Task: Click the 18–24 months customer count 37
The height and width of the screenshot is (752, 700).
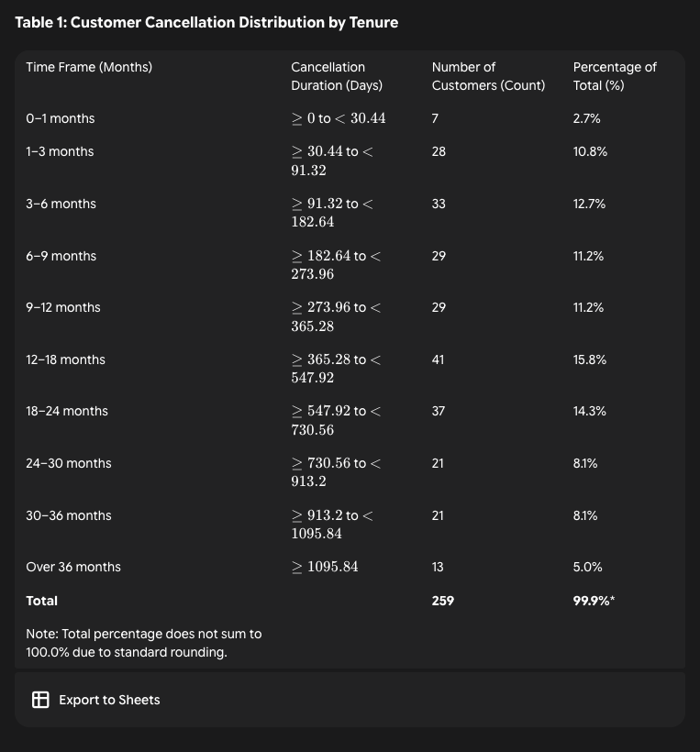Action: (x=439, y=411)
